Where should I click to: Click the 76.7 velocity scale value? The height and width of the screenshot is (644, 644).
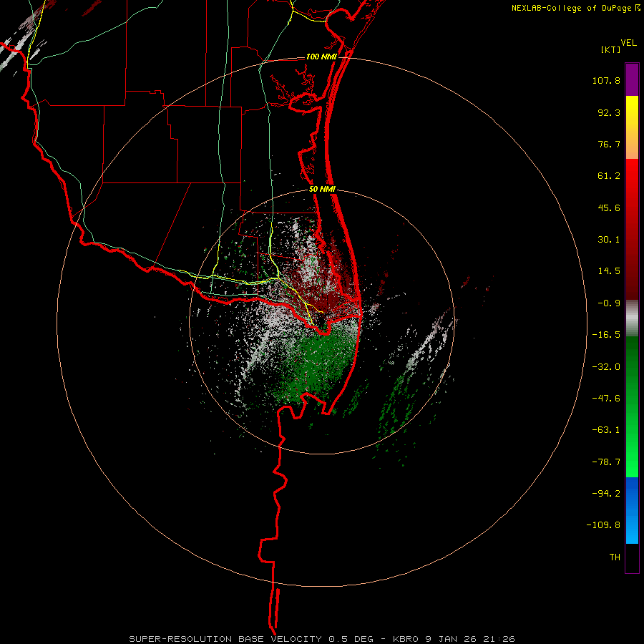pos(609,144)
